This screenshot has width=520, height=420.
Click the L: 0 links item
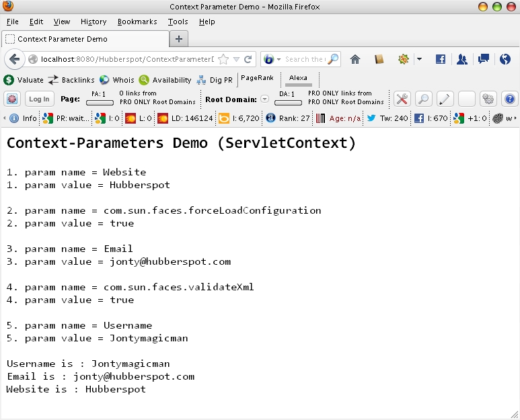click(139, 118)
